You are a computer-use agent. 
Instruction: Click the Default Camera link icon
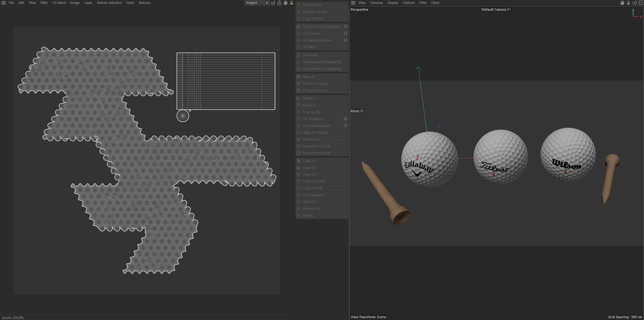click(x=508, y=9)
